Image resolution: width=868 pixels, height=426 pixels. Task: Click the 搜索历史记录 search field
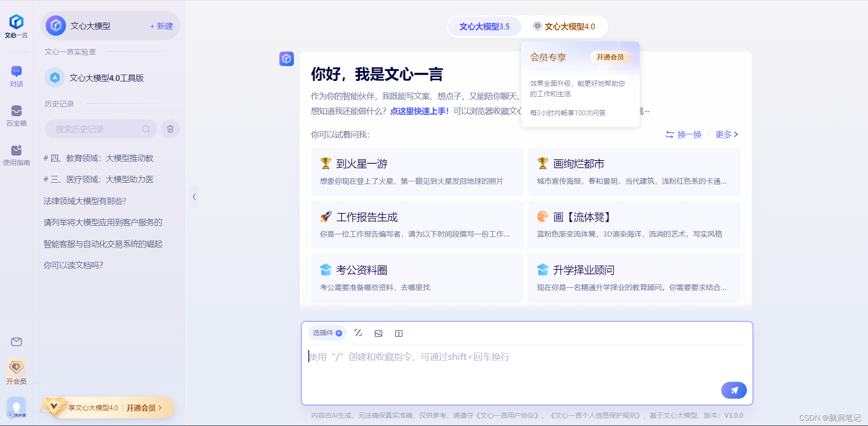[x=101, y=129]
